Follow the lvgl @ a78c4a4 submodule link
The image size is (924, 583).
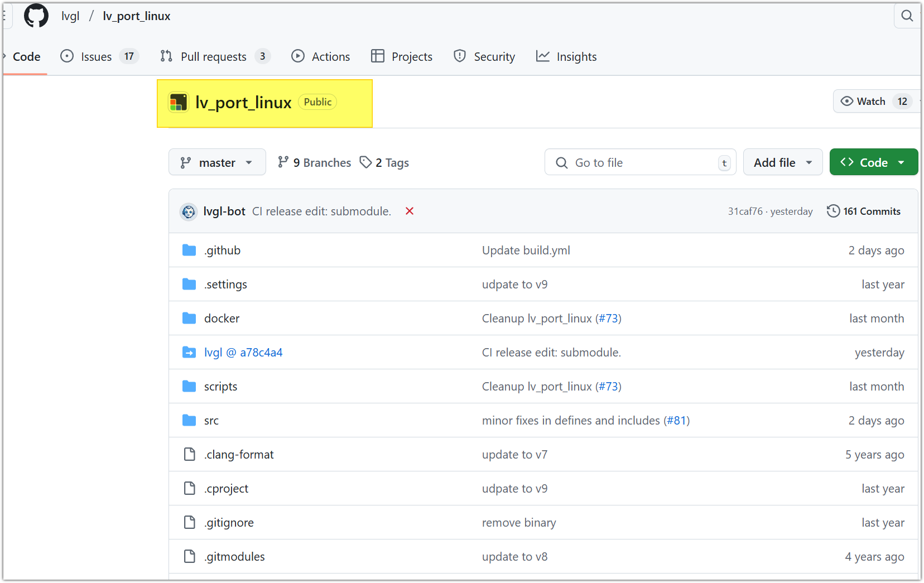[243, 352]
